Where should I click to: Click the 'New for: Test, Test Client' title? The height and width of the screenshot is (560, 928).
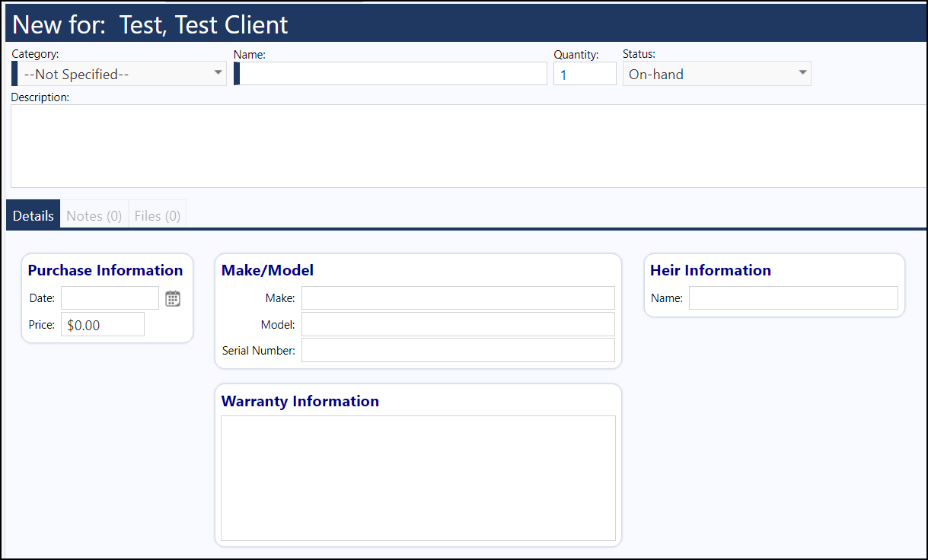tap(151, 24)
